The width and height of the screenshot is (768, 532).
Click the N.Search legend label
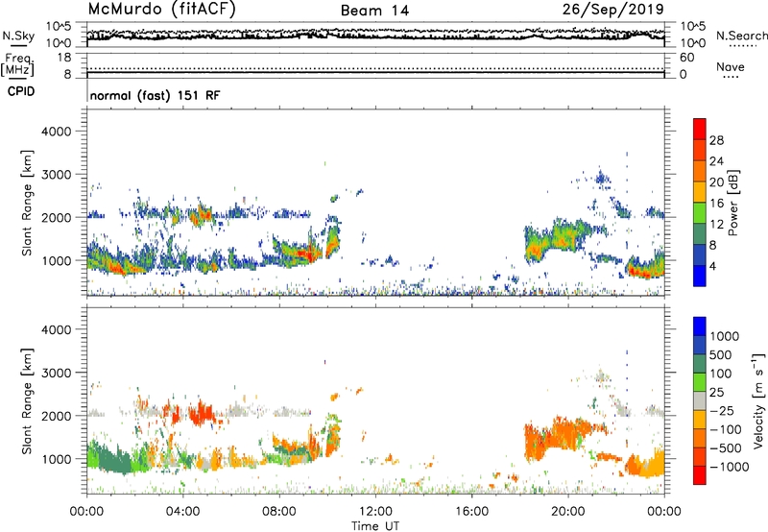pyautogui.click(x=741, y=36)
